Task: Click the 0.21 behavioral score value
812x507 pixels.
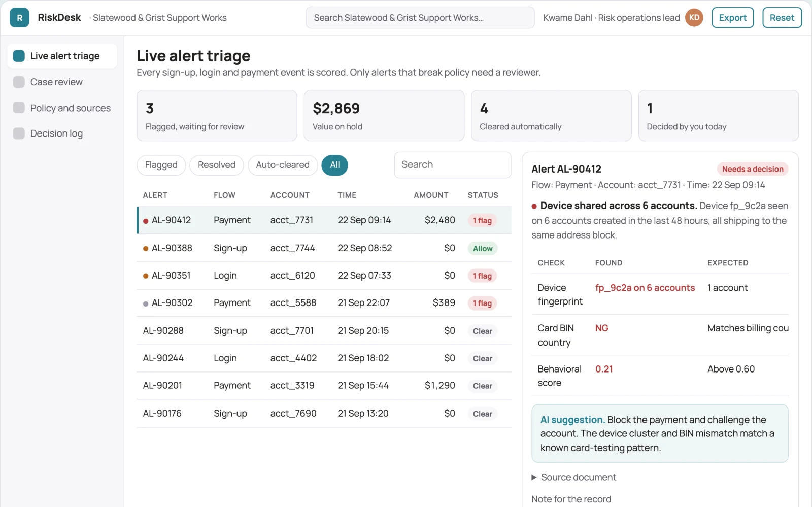Action: pyautogui.click(x=604, y=369)
